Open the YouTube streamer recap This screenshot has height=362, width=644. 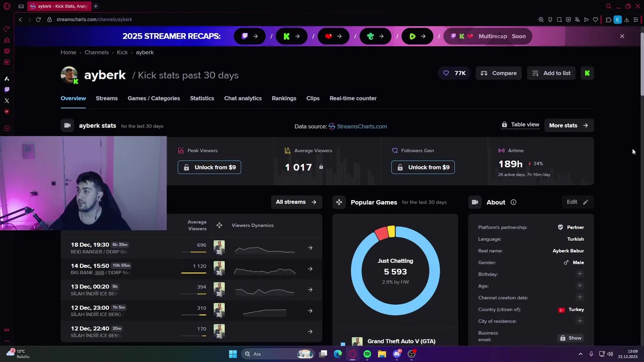click(334, 36)
